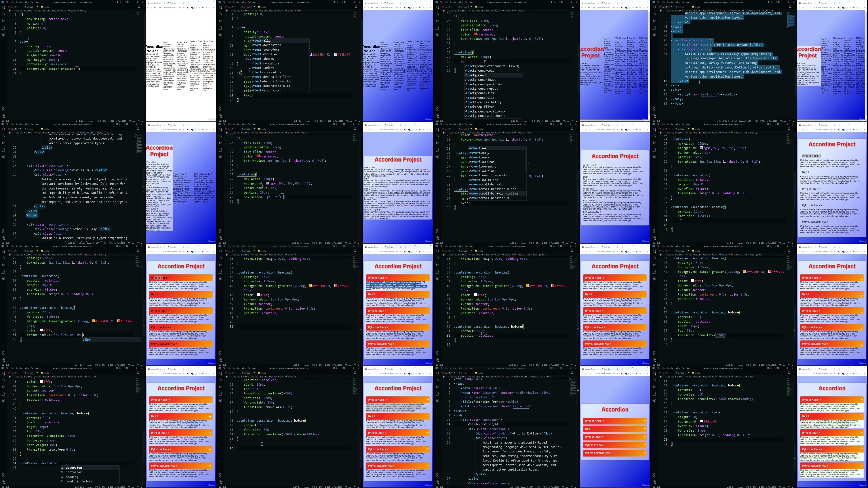The height and width of the screenshot is (488, 868).
Task: Select 'Accordion Project' browser tab above the collapsed accordion
Action: click(x=592, y=369)
